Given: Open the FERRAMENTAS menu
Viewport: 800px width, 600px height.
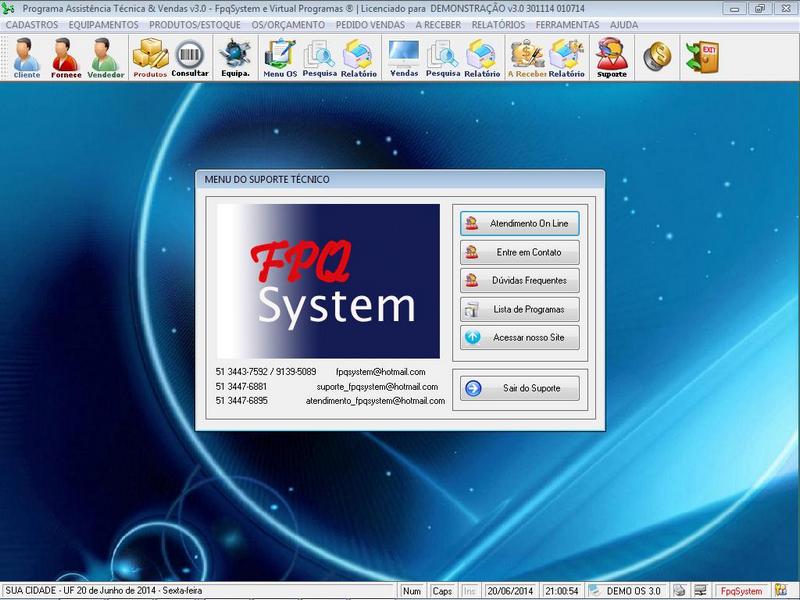Looking at the screenshot, I should (x=567, y=25).
